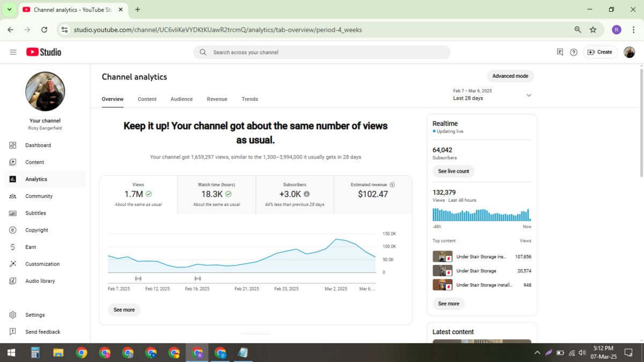Image resolution: width=644 pixels, height=362 pixels.
Task: Click the Dashboard sidebar icon
Action: 13,145
